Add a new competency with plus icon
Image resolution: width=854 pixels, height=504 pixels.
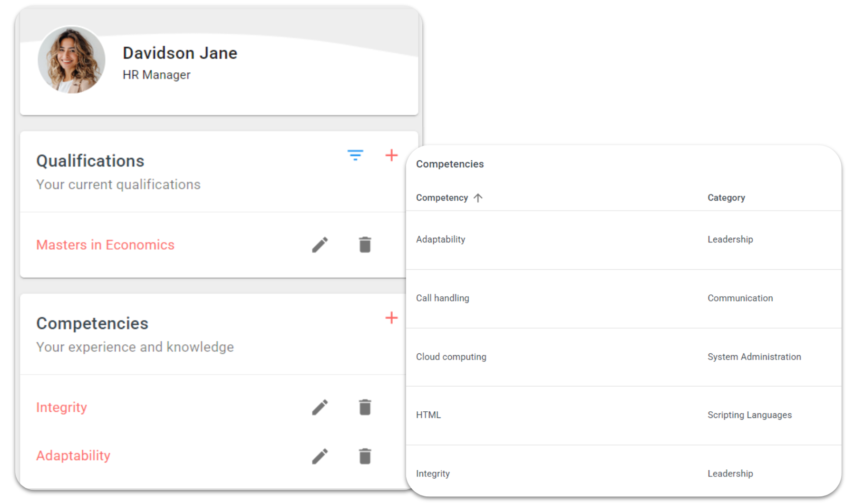tap(391, 318)
